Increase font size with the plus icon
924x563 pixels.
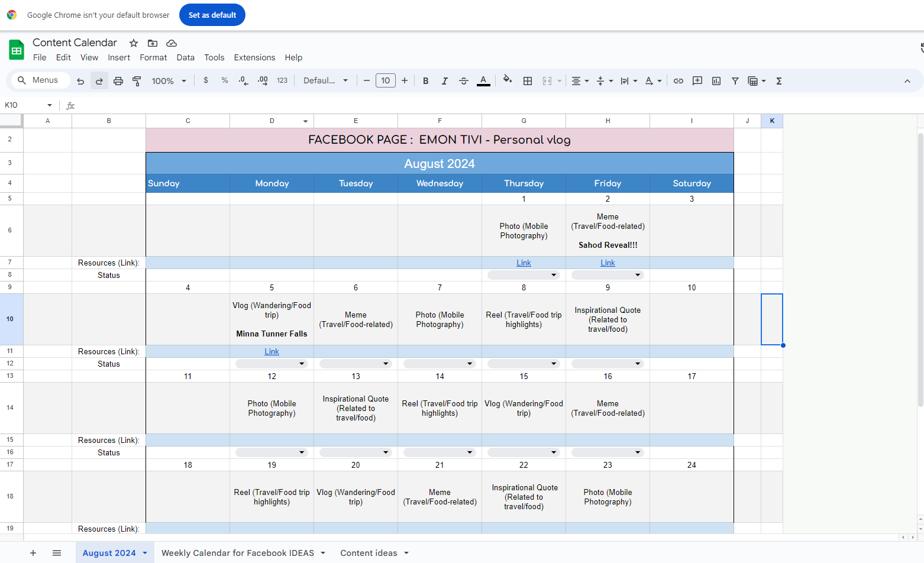click(405, 81)
